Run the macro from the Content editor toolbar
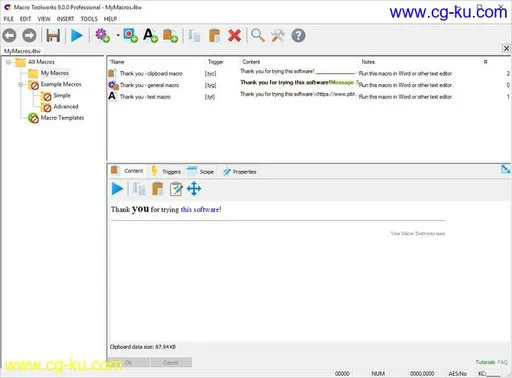The height and width of the screenshot is (378, 512). (x=117, y=189)
